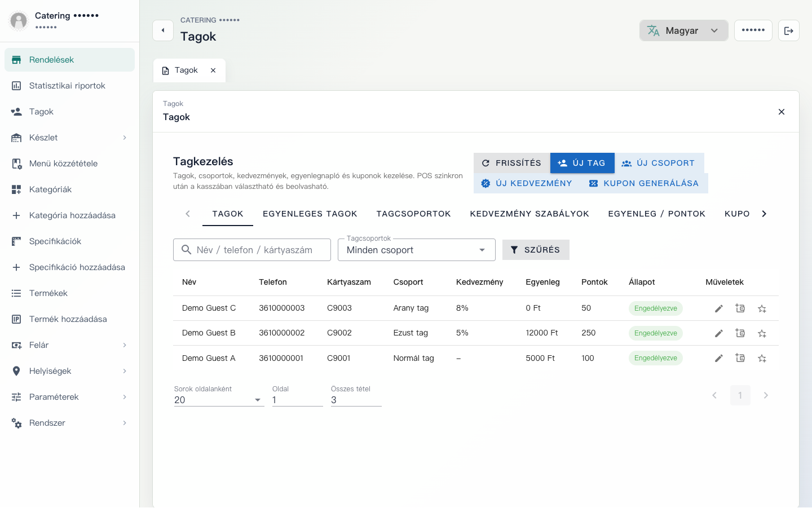Click the back arrow beside the Tagok title
This screenshot has width=812, height=521.
[x=163, y=30]
